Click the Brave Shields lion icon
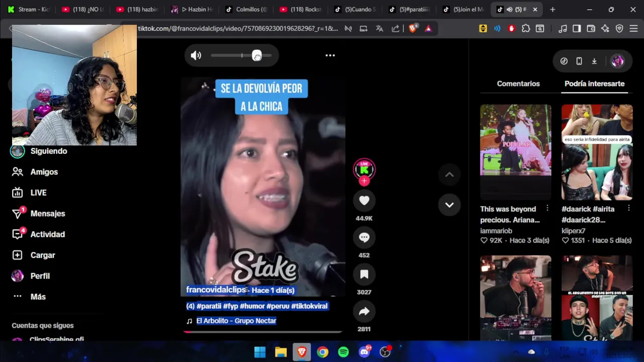This screenshot has width=644, height=362. pyautogui.click(x=413, y=29)
